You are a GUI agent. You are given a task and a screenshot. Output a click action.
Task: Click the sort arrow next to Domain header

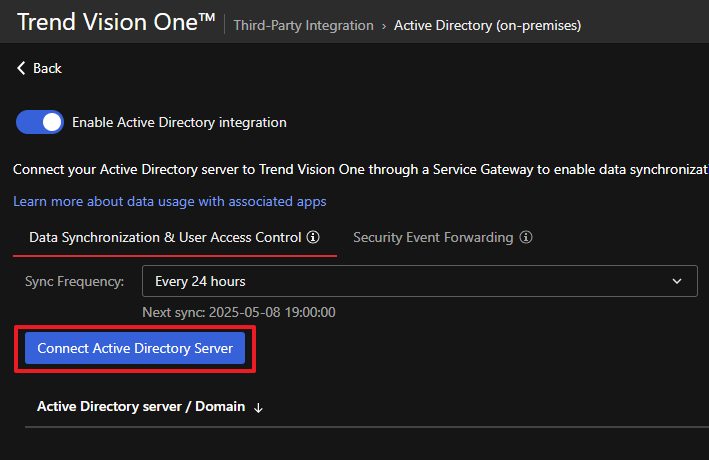pyautogui.click(x=258, y=408)
